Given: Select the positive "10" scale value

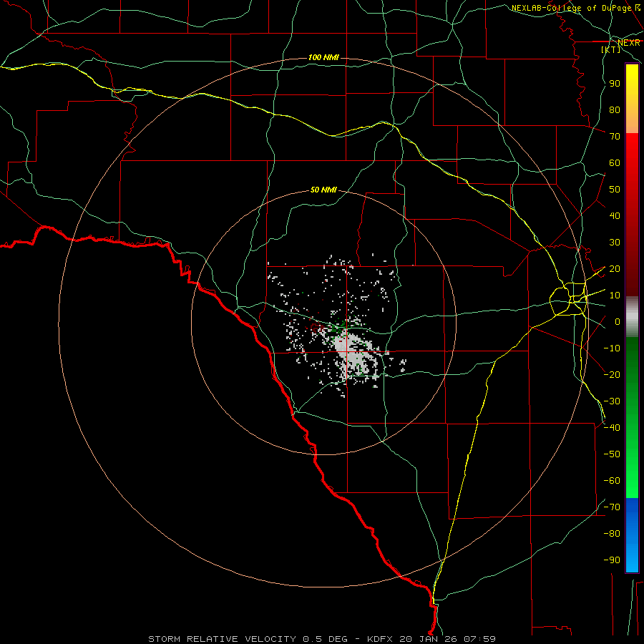Looking at the screenshot, I should click(615, 296).
